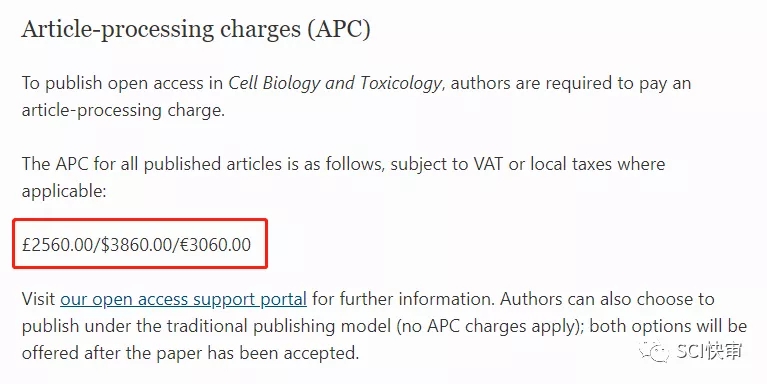Image resolution: width=767 pixels, height=384 pixels.
Task: Open the "our open access support portal" link
Action: coord(183,299)
